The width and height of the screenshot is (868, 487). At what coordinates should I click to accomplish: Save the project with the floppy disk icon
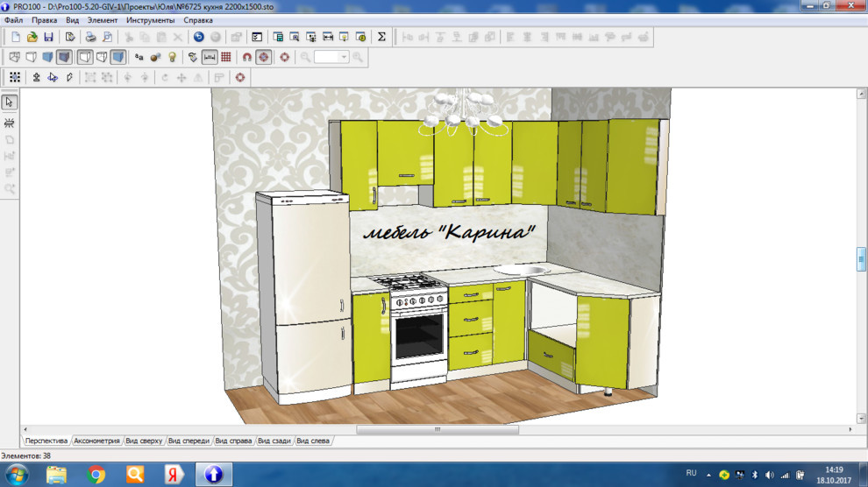[x=48, y=37]
